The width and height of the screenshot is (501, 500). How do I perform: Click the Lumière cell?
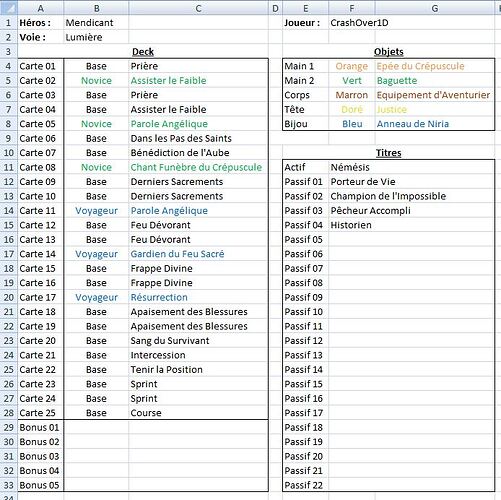[96, 37]
